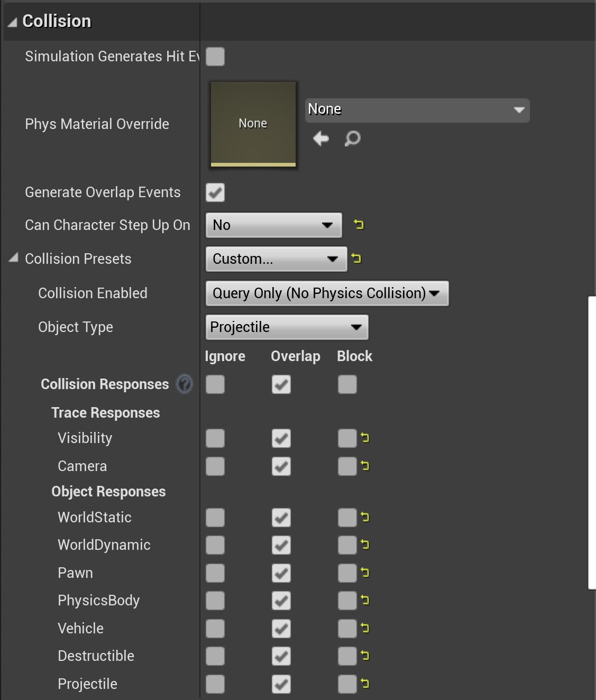This screenshot has height=700, width=596.
Task: Click the use-selected-asset arrow for Phys Material
Action: (320, 139)
